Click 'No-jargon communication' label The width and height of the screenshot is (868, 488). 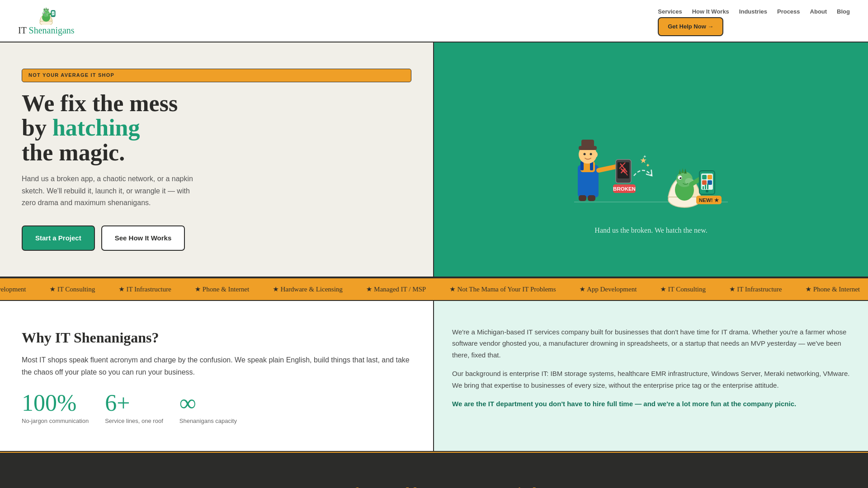[x=55, y=421]
